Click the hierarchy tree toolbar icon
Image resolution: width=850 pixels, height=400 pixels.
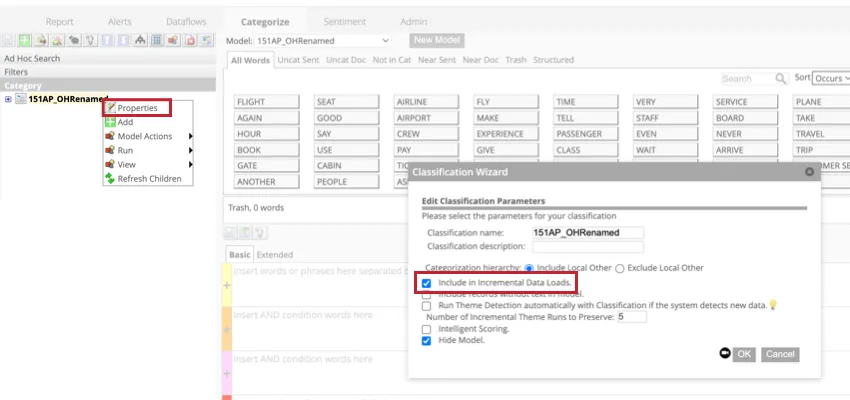click(141, 41)
